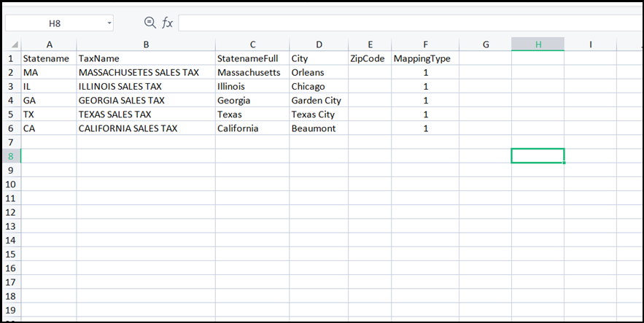Screen dimensions: 644x323
Task: Select the cell containing IL
Action: coord(49,87)
